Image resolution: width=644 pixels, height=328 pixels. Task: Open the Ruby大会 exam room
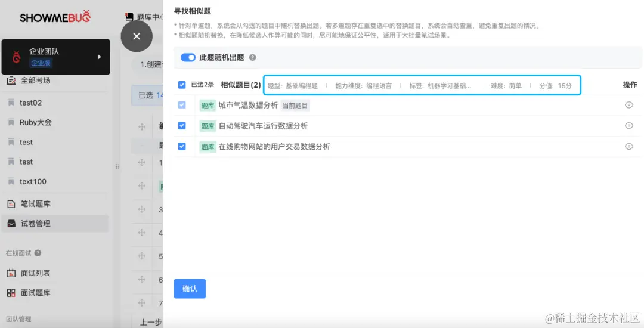35,122
